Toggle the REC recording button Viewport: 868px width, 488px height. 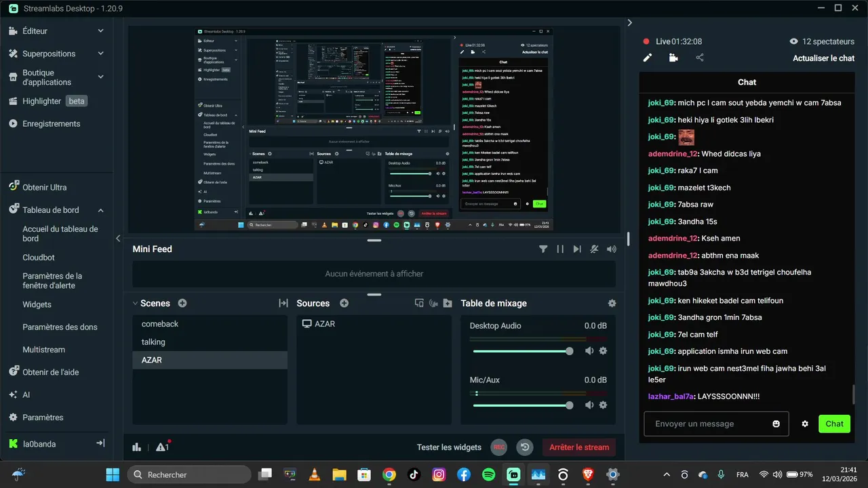coord(499,447)
